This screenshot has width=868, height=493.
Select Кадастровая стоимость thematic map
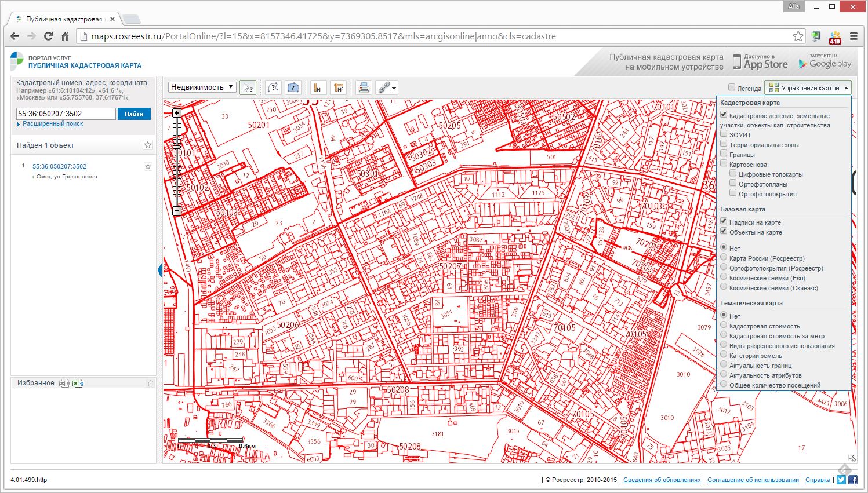724,326
